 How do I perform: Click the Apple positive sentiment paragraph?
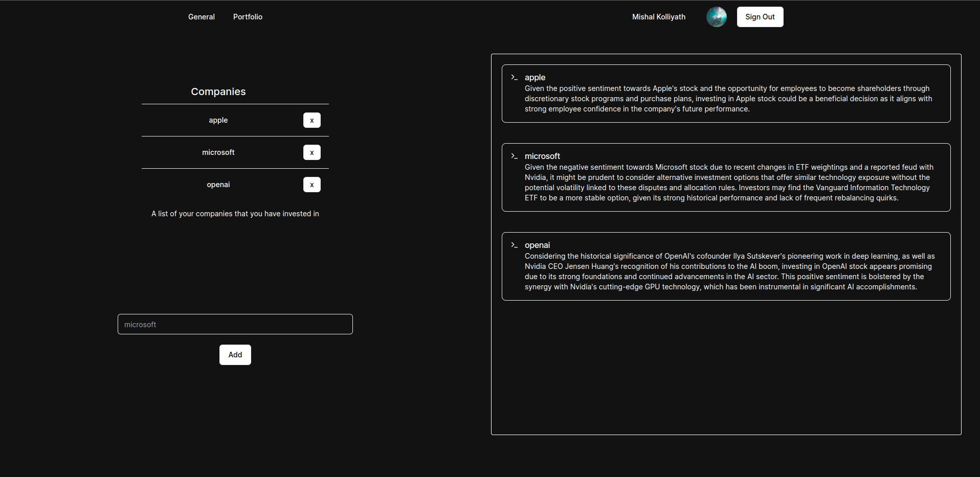[728, 99]
